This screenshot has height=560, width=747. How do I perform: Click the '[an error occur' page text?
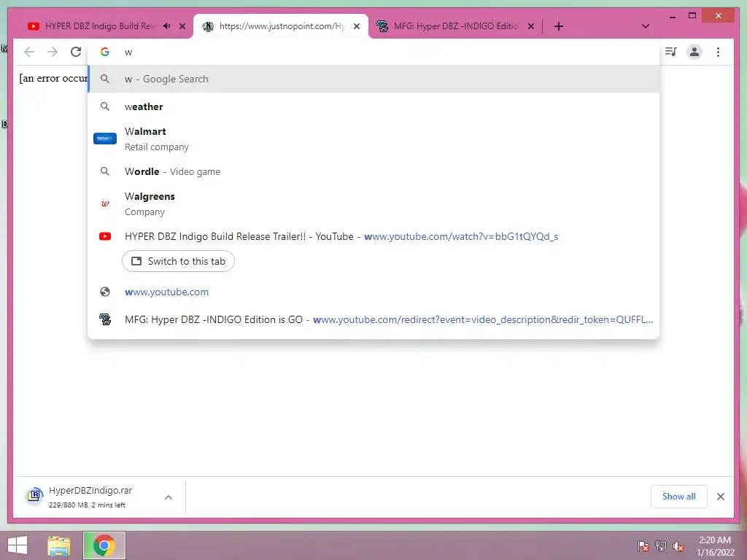[x=53, y=79]
